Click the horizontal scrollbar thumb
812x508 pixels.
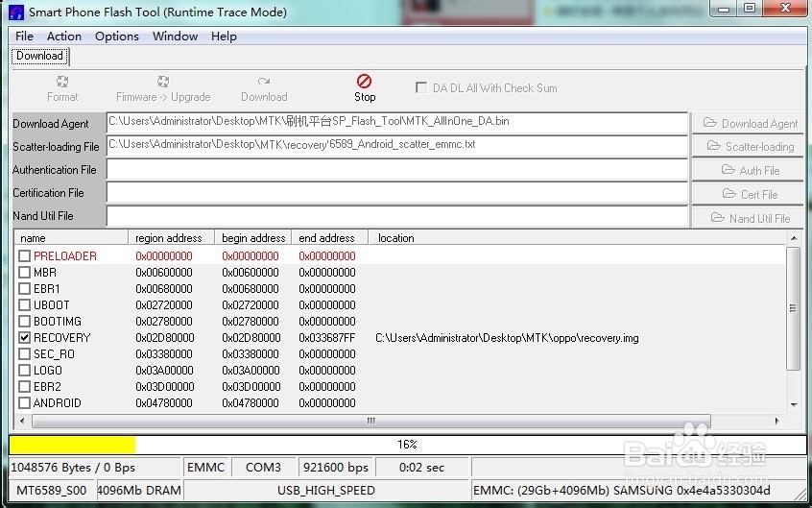click(370, 421)
